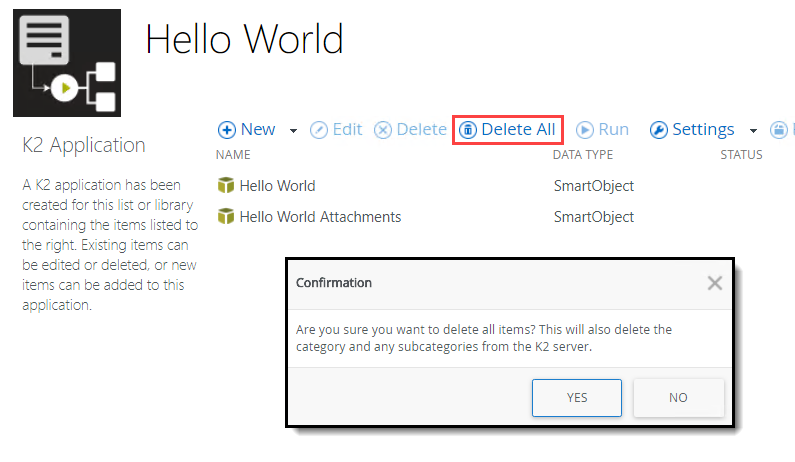Screen dimensions: 795x462
Task: Click the Hello World SmartObject cube icon
Action: [x=226, y=185]
